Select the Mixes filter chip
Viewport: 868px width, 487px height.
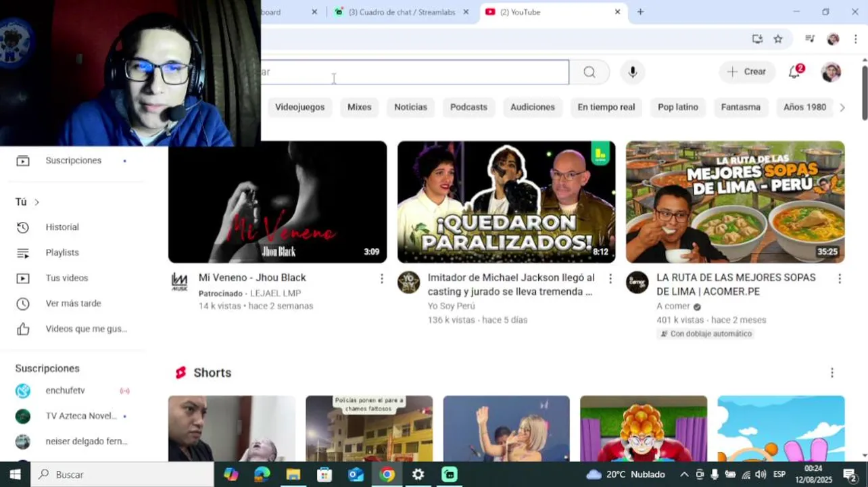coord(360,107)
